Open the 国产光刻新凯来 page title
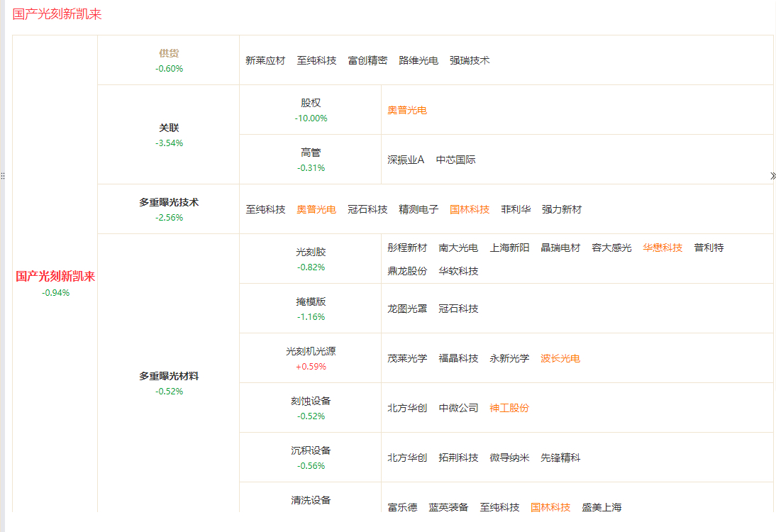The width and height of the screenshot is (776, 532). pos(57,14)
